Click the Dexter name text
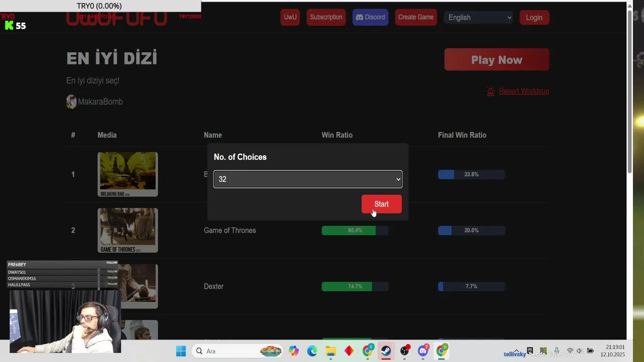The width and height of the screenshot is (644, 362). coord(213,286)
